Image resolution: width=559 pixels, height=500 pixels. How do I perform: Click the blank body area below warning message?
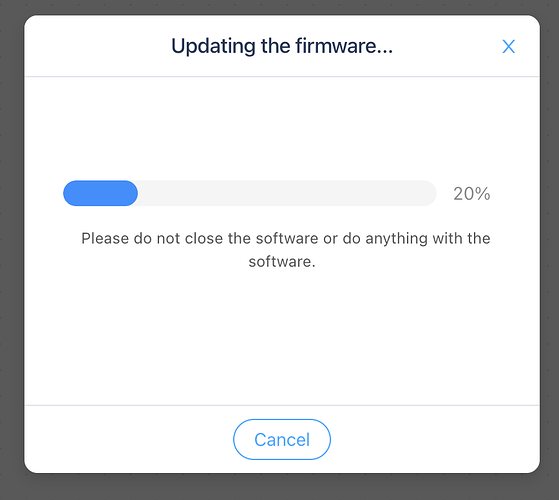pos(282,337)
